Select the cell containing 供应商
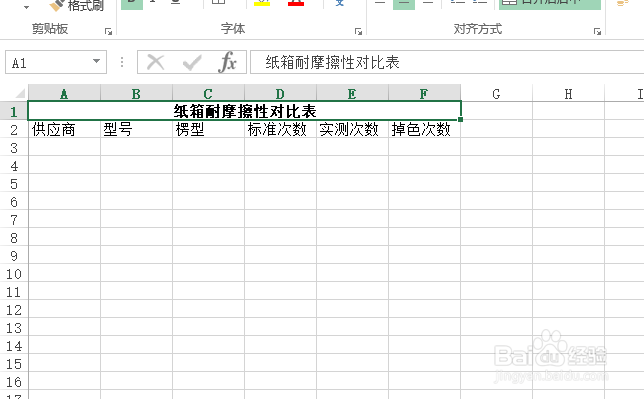Viewport: 644px width, 399px height. point(64,129)
